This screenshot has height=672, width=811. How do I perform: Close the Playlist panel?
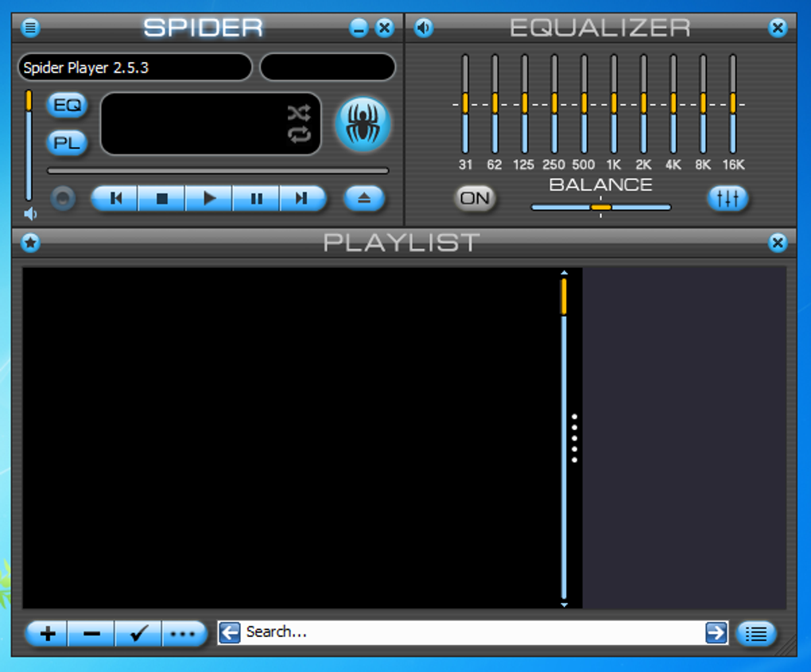[778, 243]
